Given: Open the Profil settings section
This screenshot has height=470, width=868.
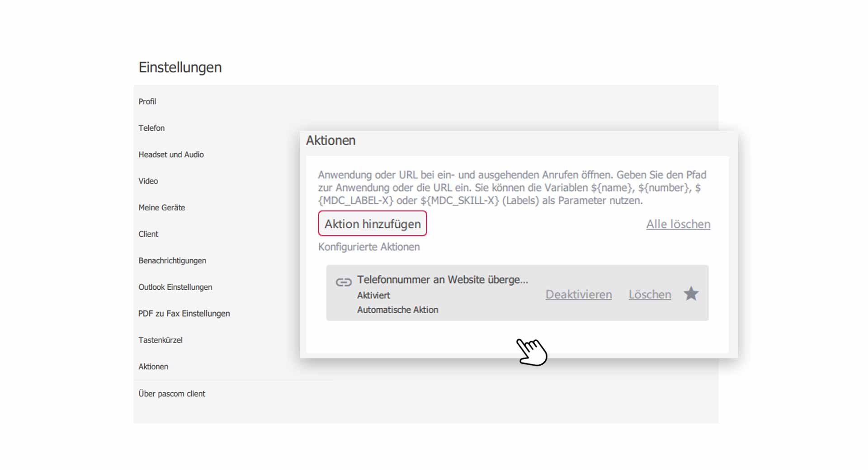Looking at the screenshot, I should pos(147,102).
